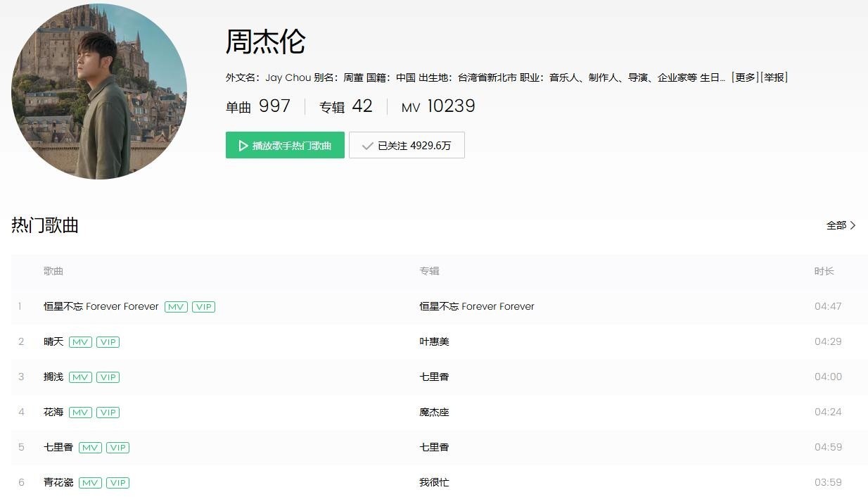Open the MV badge for 七里香 song

coord(90,448)
